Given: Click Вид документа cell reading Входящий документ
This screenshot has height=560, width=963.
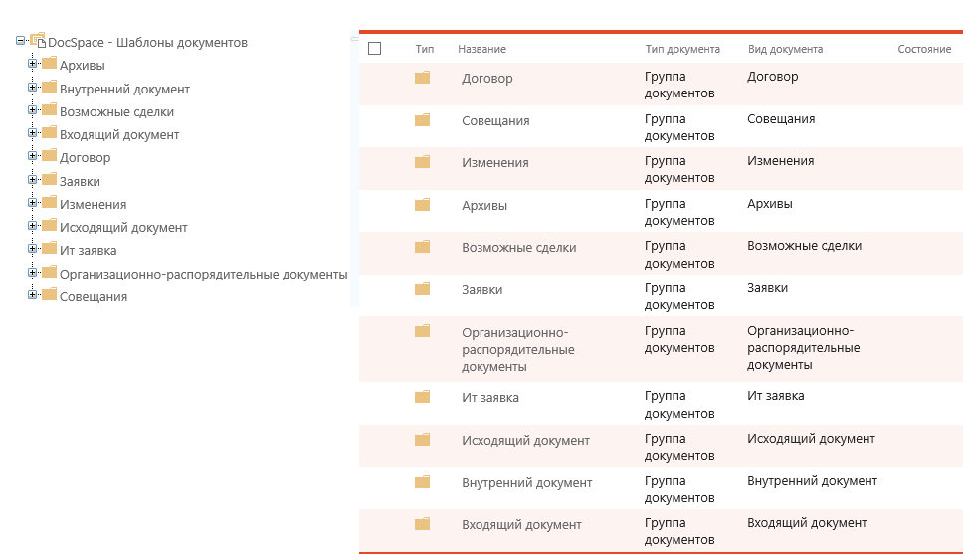Looking at the screenshot, I should point(807,523).
